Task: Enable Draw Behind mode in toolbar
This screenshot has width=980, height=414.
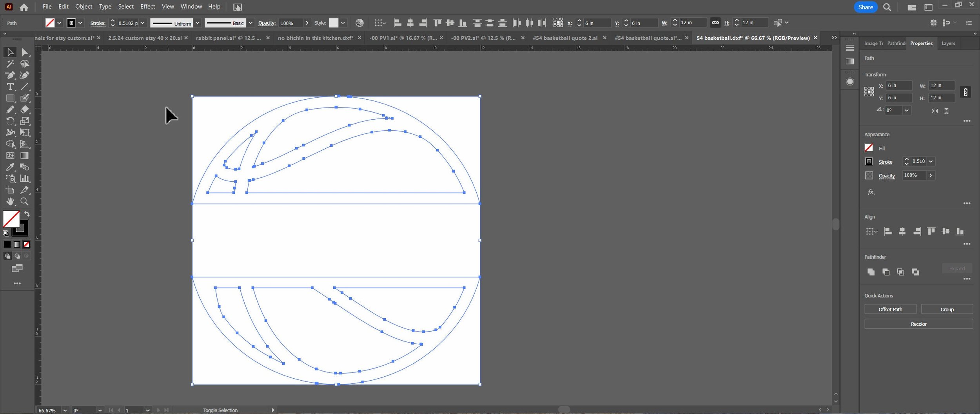Action: point(17,256)
